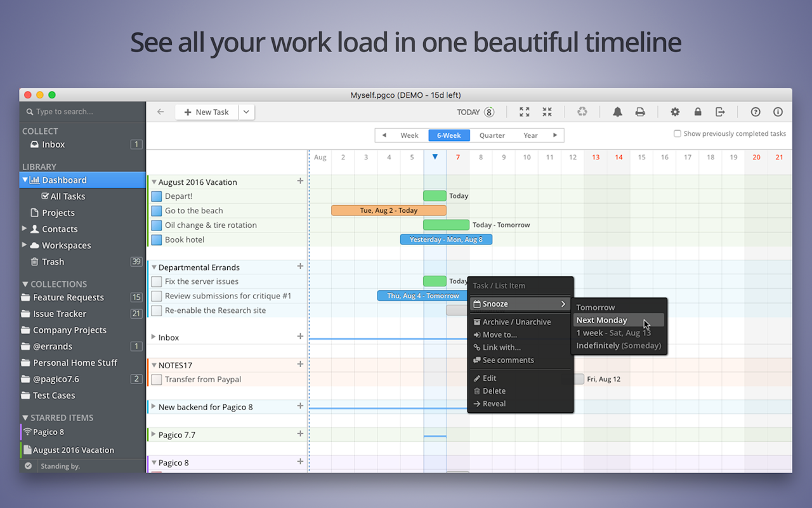Open settings with the gear icon
The image size is (812, 508).
(x=675, y=112)
